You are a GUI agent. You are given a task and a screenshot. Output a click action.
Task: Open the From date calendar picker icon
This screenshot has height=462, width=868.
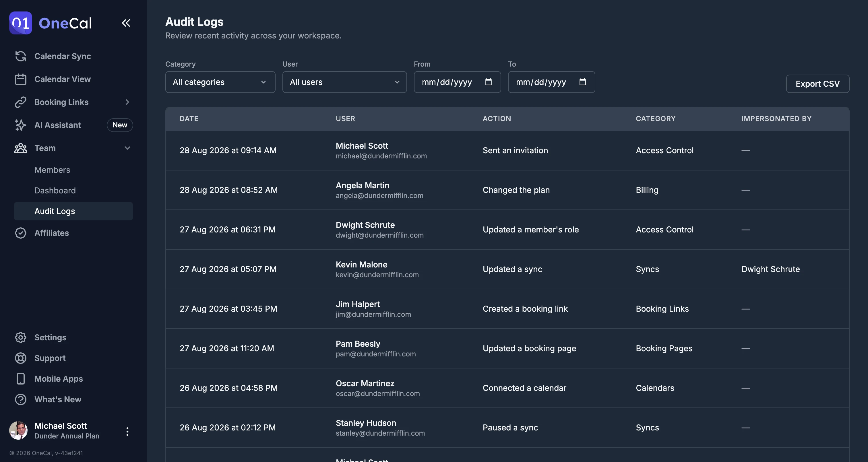tap(488, 82)
